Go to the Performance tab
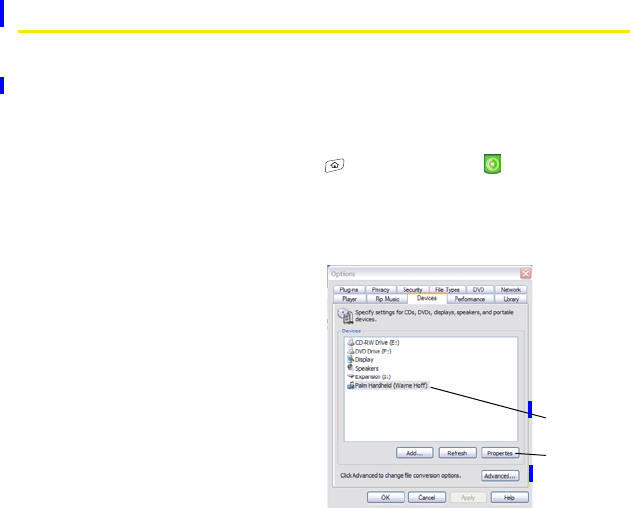 [x=470, y=299]
